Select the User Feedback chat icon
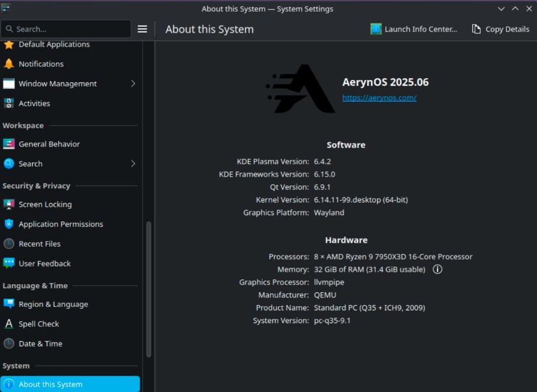Viewport: 537px width, 392px height. [10, 264]
